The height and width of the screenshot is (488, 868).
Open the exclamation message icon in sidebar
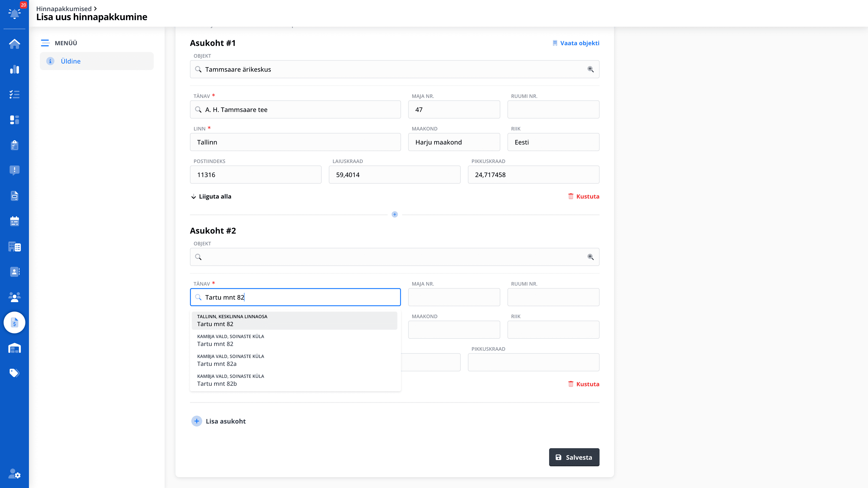[x=14, y=170]
